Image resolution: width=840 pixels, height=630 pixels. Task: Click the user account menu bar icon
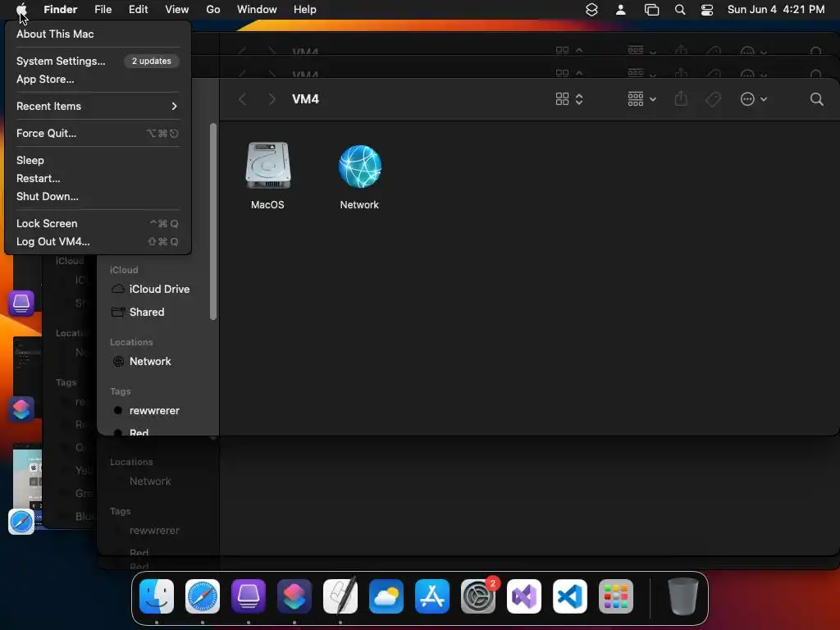(621, 9)
